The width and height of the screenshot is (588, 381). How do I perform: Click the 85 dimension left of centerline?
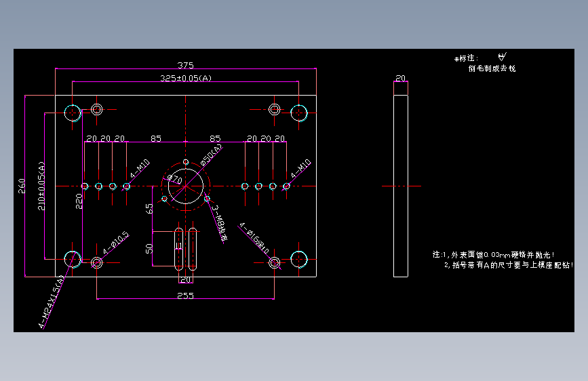click(x=156, y=139)
